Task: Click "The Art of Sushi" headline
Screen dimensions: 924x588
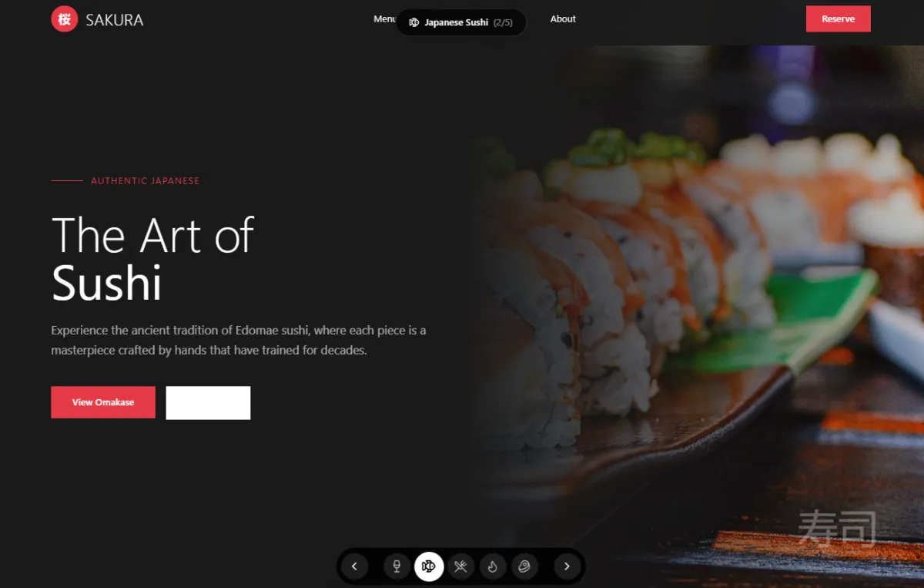Action: click(152, 258)
